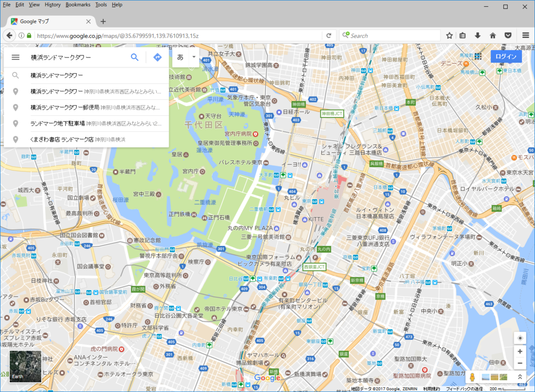The image size is (535, 392).
Task: Click the 虎の門病院 hospital label
Action: (104, 349)
